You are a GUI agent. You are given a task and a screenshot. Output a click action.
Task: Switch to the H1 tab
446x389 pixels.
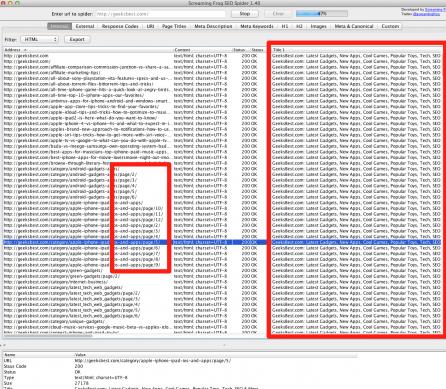[285, 26]
